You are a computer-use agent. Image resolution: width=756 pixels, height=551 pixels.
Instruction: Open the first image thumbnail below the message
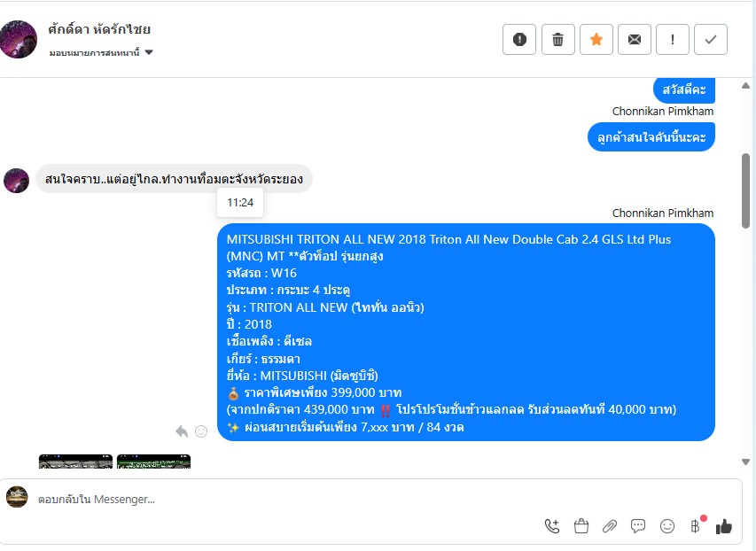[x=75, y=462]
